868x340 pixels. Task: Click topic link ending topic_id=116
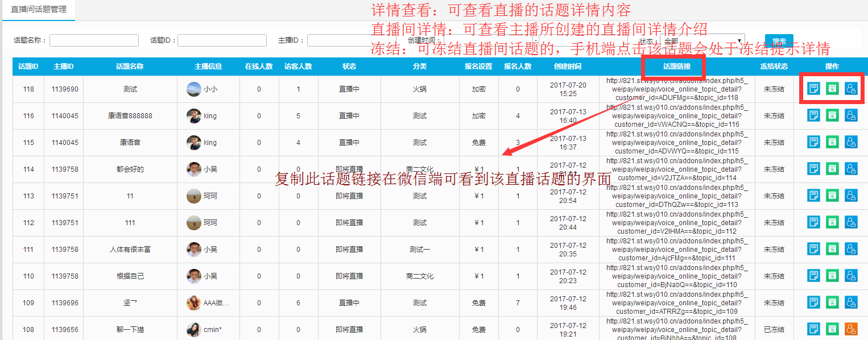pos(677,115)
